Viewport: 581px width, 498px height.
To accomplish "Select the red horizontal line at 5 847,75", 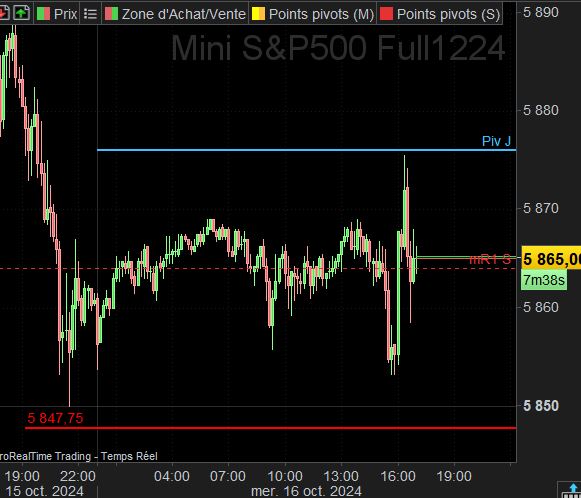I will [x=270, y=428].
